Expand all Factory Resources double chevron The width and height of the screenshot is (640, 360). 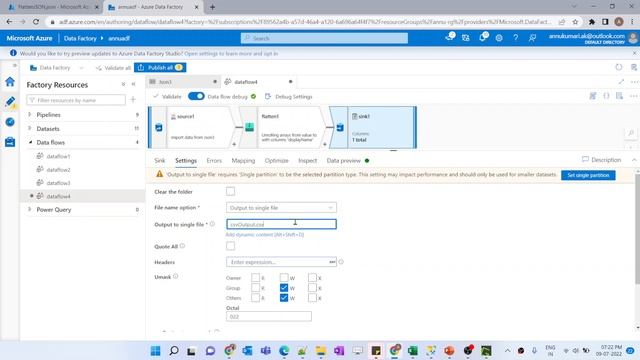tap(123, 84)
